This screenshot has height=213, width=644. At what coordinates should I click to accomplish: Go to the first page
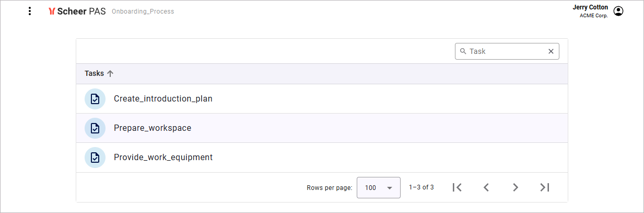[x=457, y=187]
